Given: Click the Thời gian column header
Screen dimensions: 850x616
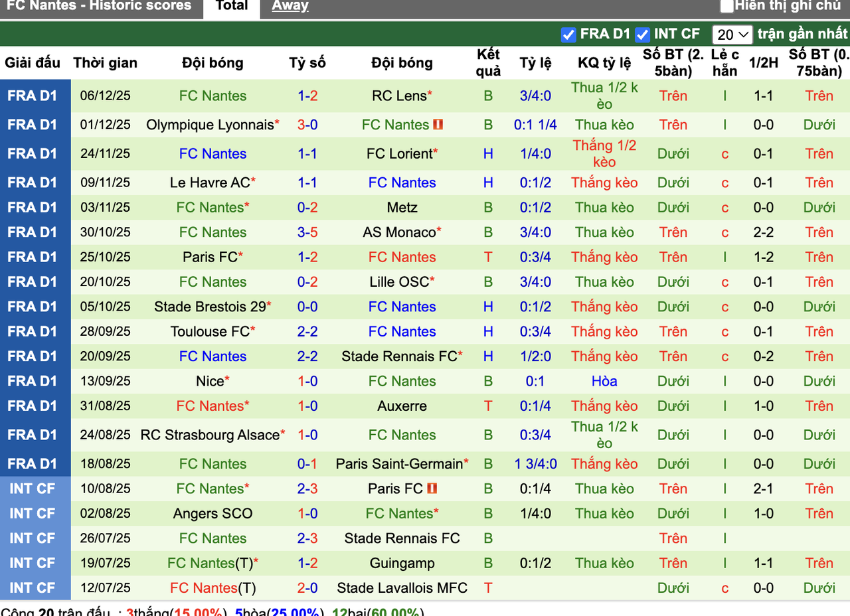Looking at the screenshot, I should pyautogui.click(x=106, y=63).
